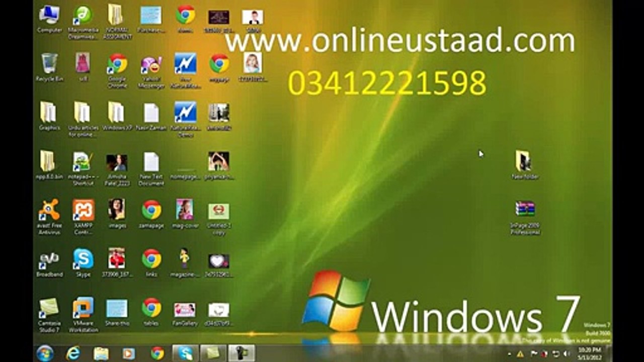Launch Camtasia Studio 7 shortcut
This screenshot has width=644, height=362.
[49, 315]
